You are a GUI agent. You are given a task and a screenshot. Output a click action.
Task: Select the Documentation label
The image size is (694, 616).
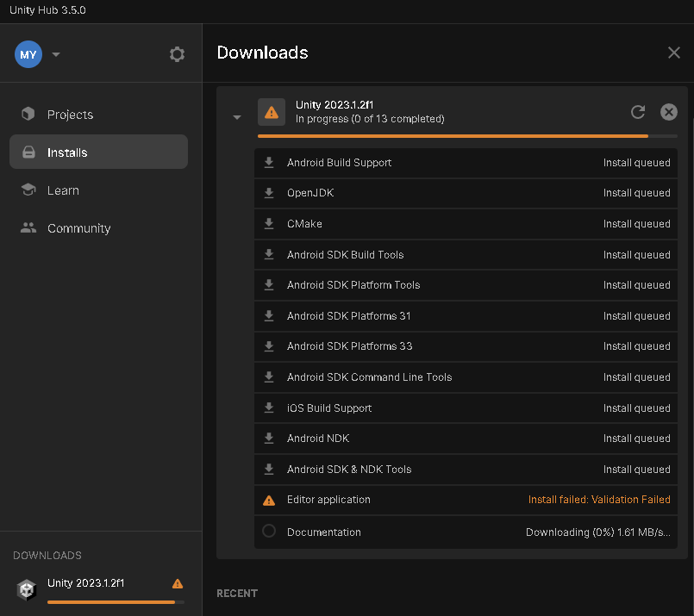[324, 532]
